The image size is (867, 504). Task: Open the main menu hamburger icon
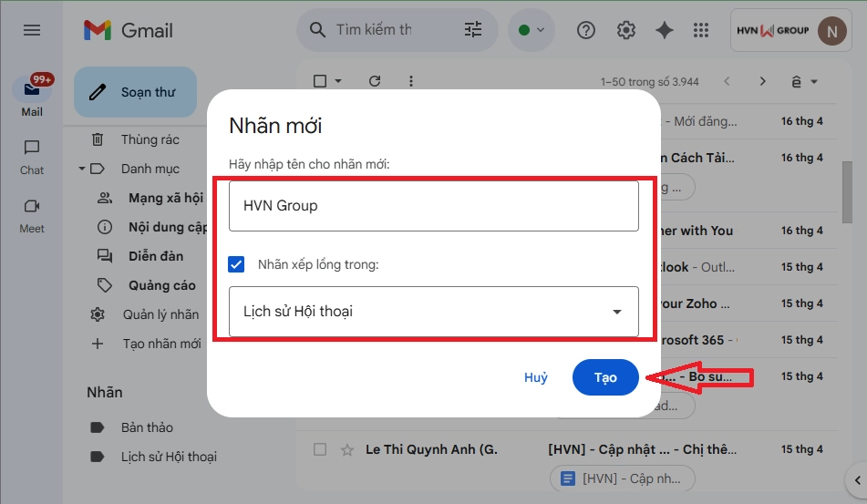point(32,30)
